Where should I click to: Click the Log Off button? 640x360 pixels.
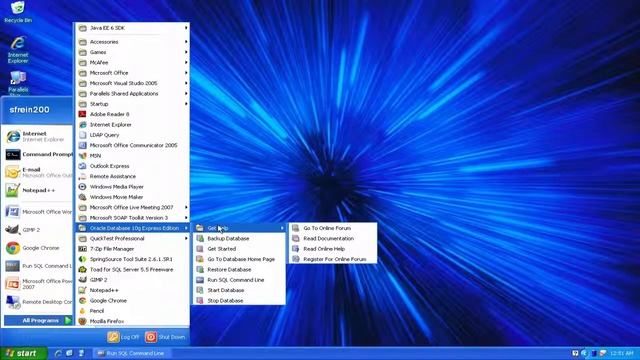tap(124, 337)
